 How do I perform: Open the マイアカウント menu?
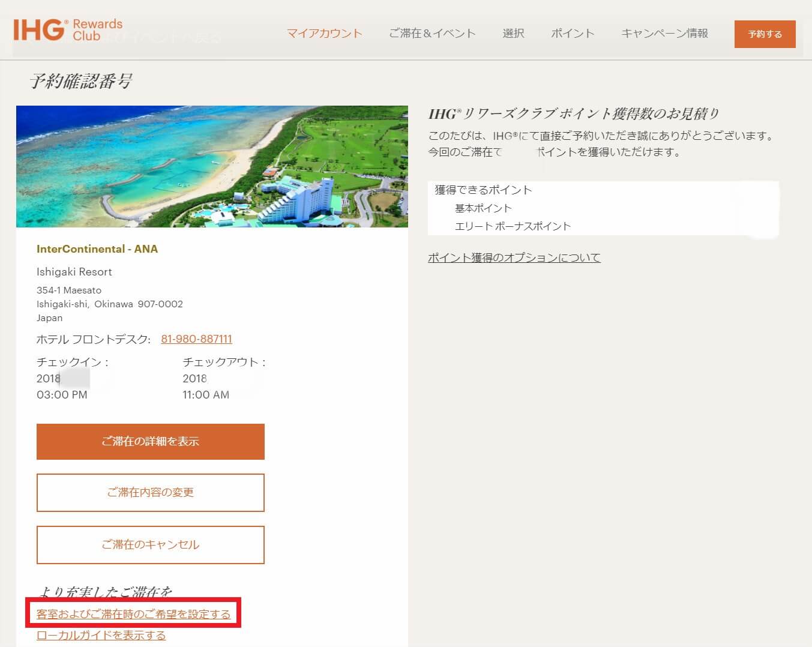324,34
